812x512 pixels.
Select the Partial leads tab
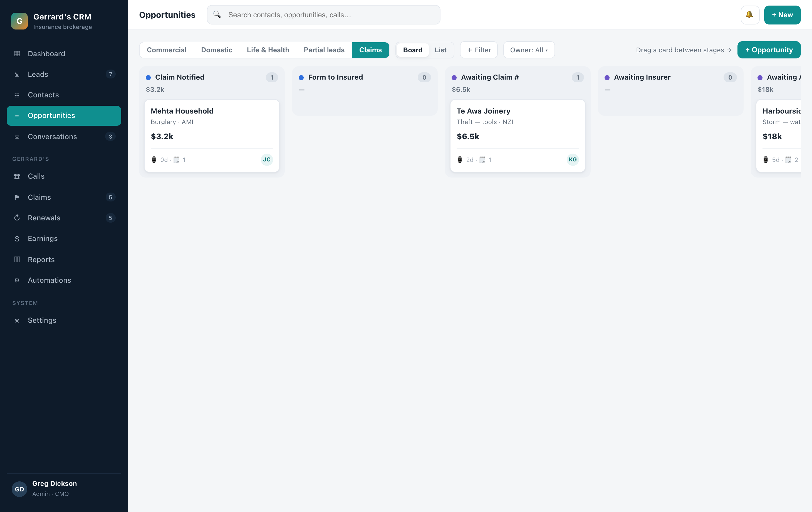(324, 50)
